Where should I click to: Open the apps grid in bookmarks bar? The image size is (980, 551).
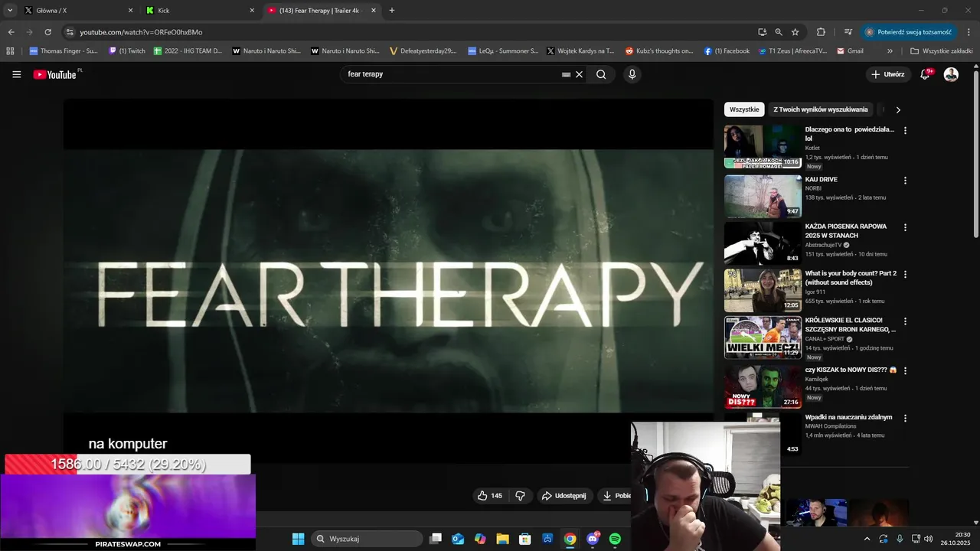click(x=10, y=51)
